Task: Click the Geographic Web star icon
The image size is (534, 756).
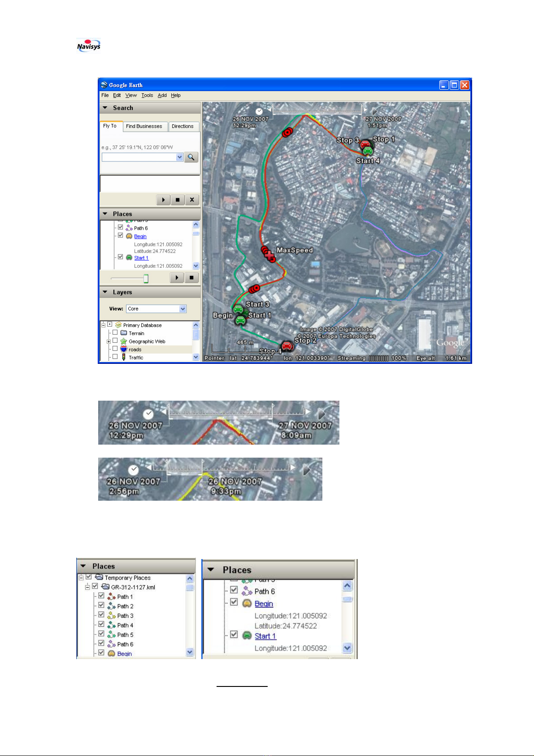Action: 123,341
